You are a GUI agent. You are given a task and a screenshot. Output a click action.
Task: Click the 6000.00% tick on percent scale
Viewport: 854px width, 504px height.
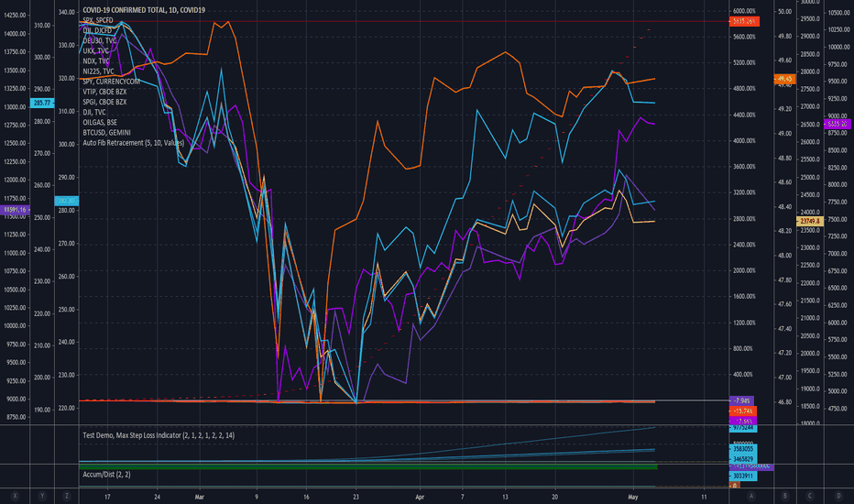pyautogui.click(x=744, y=11)
